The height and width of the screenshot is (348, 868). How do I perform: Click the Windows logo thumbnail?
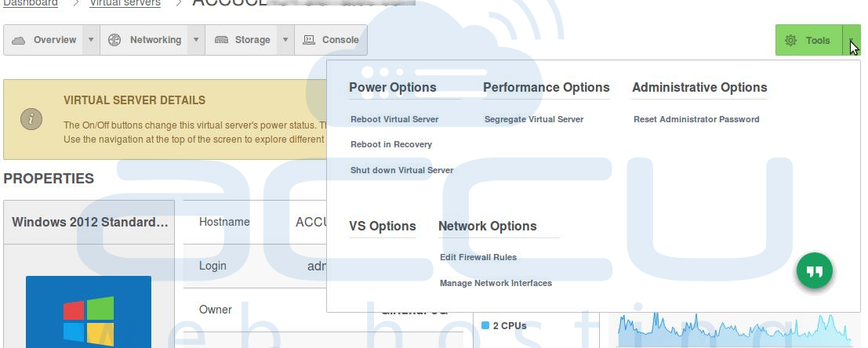(89, 312)
